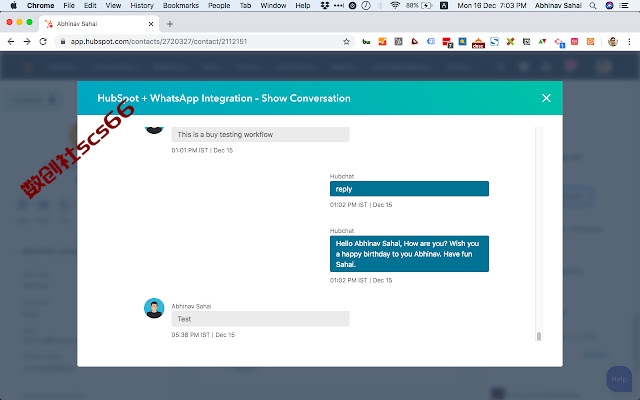Open the People menu
The height and width of the screenshot is (400, 640).
[219, 5]
